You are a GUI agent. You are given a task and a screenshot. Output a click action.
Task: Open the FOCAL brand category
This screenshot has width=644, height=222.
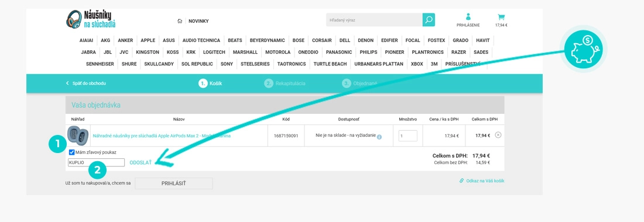413,40
